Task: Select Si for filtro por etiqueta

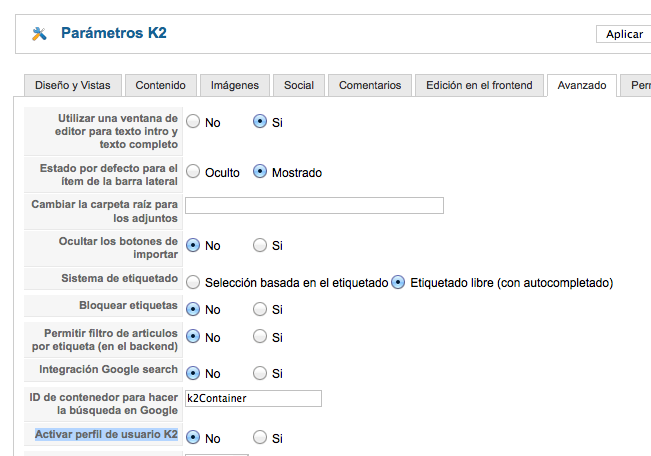Action: [260, 336]
